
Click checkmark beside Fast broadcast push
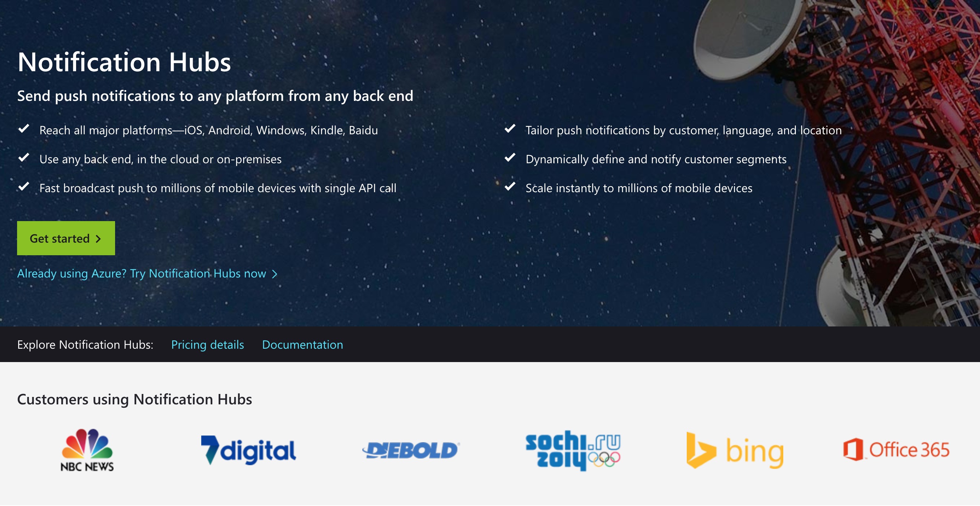click(24, 187)
